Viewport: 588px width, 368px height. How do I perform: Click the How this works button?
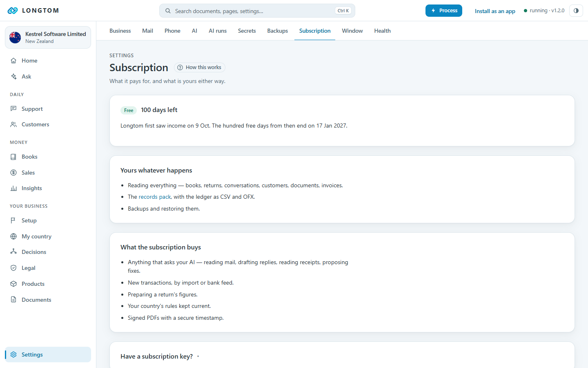(200, 67)
